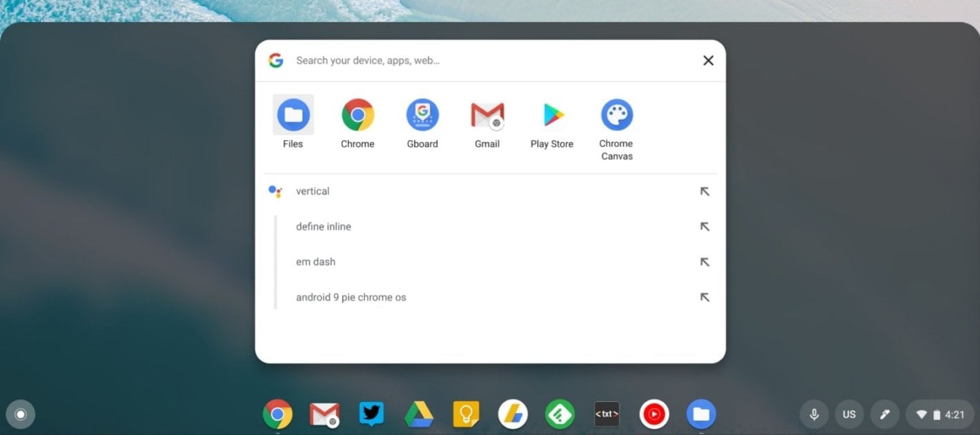Select the 'define inline' suggestion

(x=490, y=227)
